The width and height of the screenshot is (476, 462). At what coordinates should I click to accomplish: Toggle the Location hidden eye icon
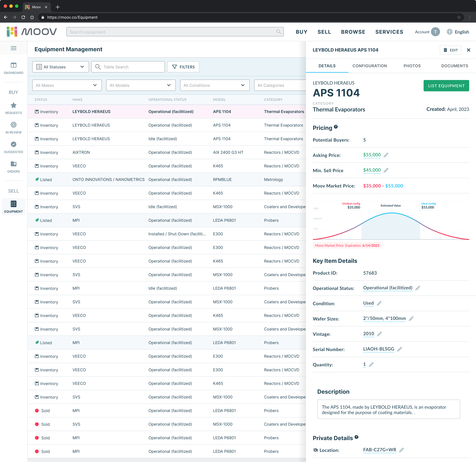(x=315, y=450)
